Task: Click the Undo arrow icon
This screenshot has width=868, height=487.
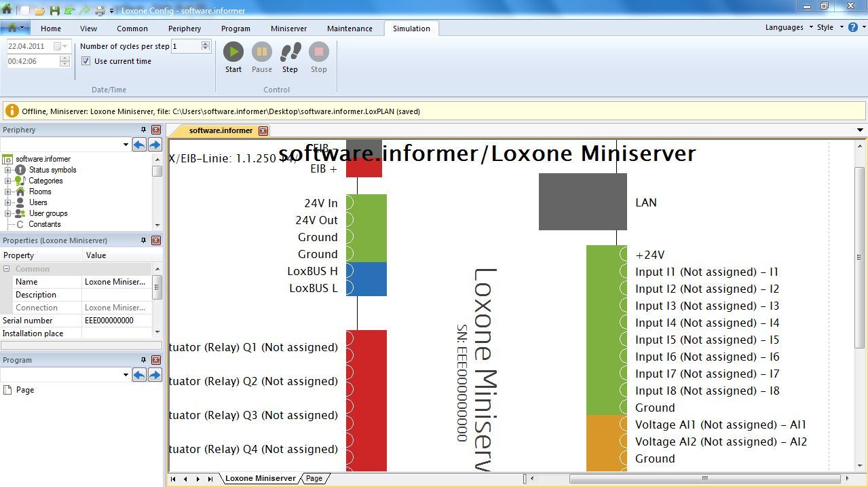Action: pyautogui.click(x=69, y=10)
